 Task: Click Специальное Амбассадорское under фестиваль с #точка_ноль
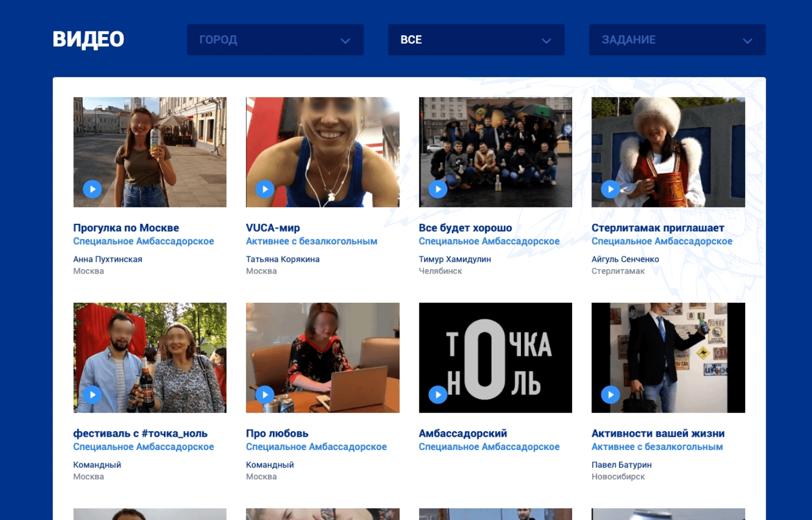click(x=143, y=447)
